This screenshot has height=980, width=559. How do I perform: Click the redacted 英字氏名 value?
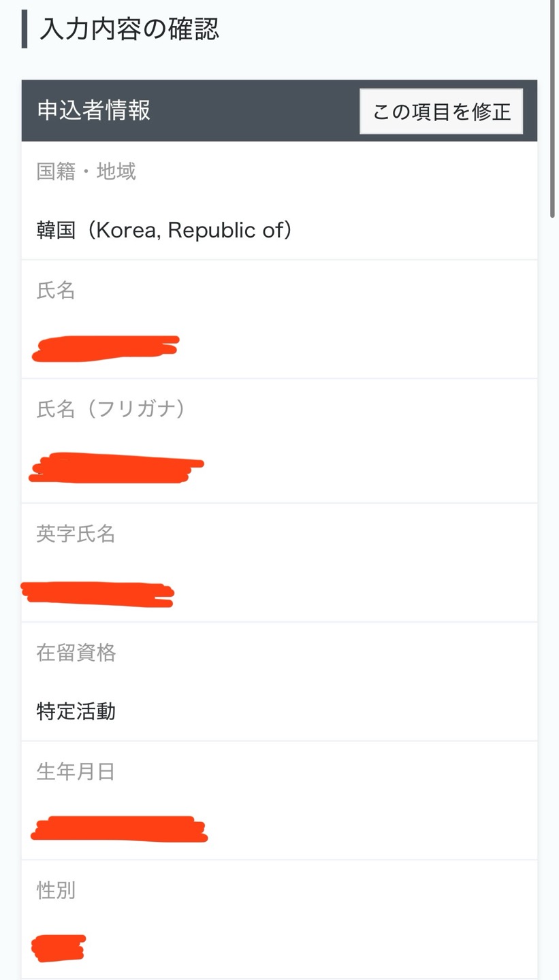point(97,593)
